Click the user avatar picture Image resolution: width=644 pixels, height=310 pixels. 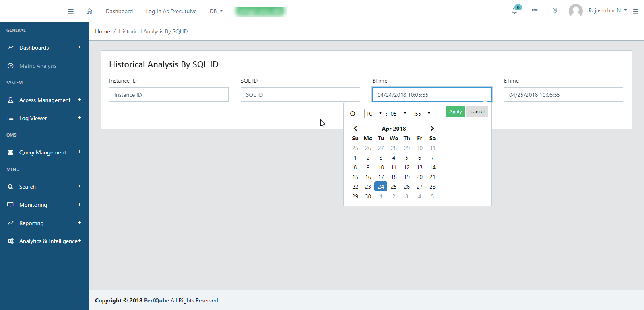click(576, 11)
